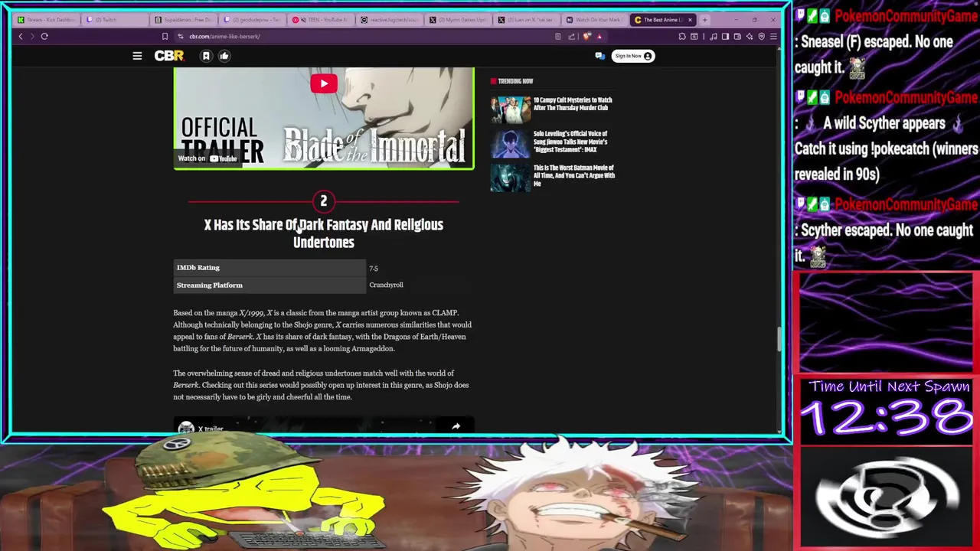Screen dimensions: 980x551
Task: Reload the current page
Action: point(44,36)
